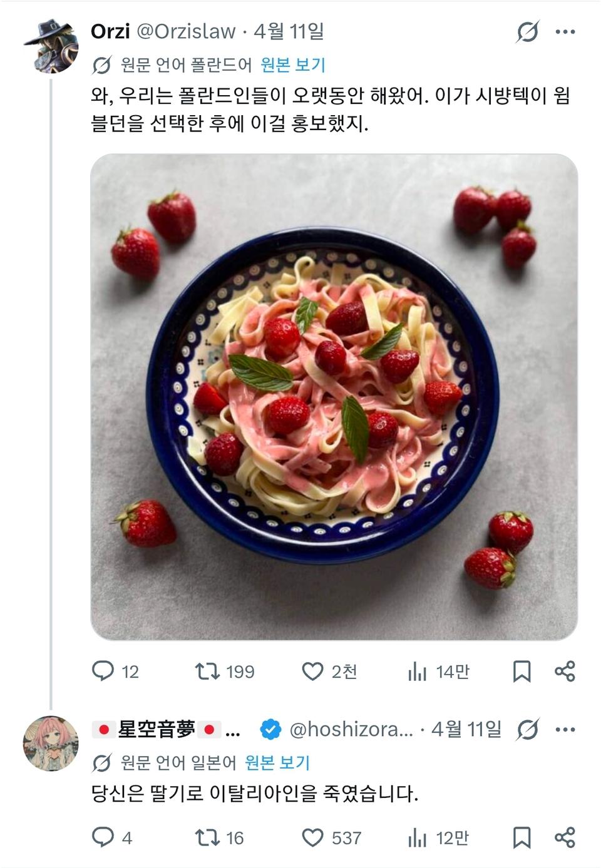Image resolution: width=601 pixels, height=868 pixels.
Task: View analytics showing 14만 views
Action: pos(418,671)
